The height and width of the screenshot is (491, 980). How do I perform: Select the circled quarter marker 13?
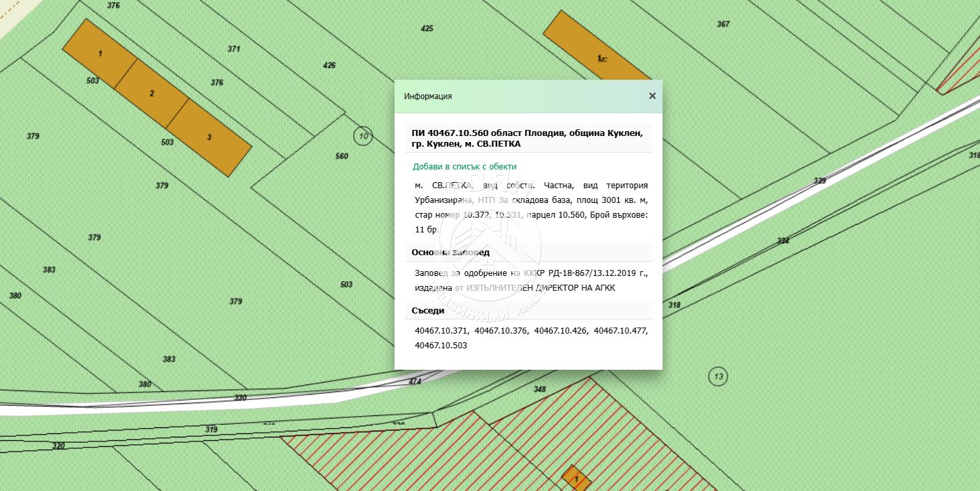coord(718,376)
